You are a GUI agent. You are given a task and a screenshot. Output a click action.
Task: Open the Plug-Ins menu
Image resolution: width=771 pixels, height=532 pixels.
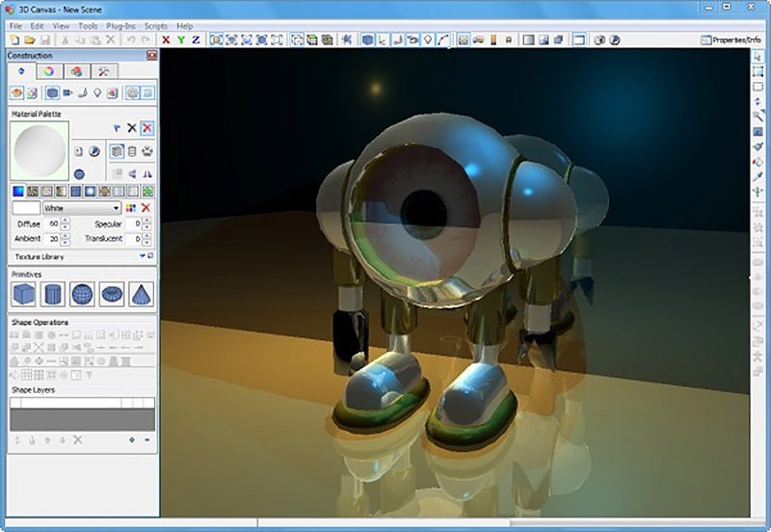pos(120,26)
